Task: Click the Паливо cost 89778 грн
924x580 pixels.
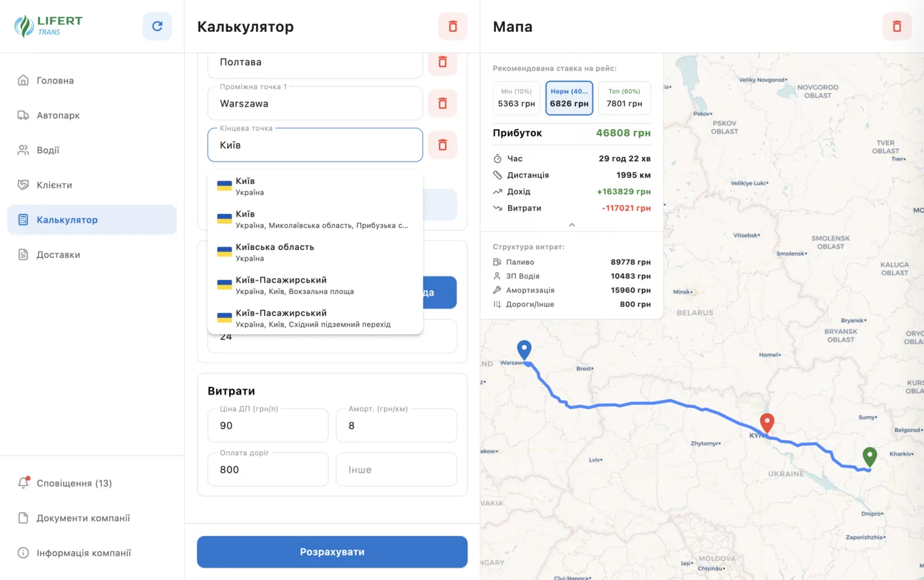Action: [x=630, y=262]
